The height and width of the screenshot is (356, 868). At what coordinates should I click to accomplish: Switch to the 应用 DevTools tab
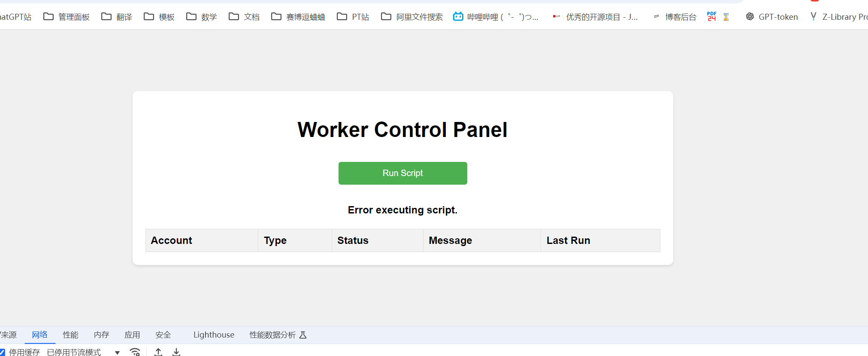(133, 335)
